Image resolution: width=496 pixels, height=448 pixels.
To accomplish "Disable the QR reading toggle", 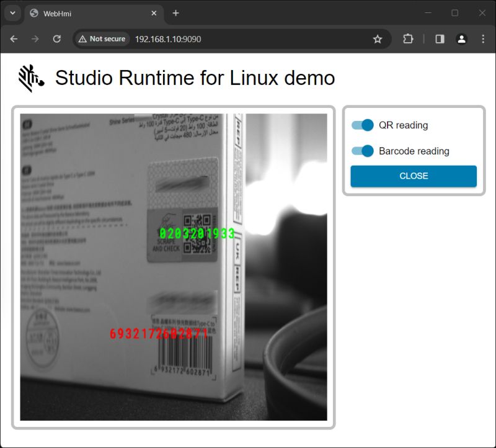I will tap(361, 125).
